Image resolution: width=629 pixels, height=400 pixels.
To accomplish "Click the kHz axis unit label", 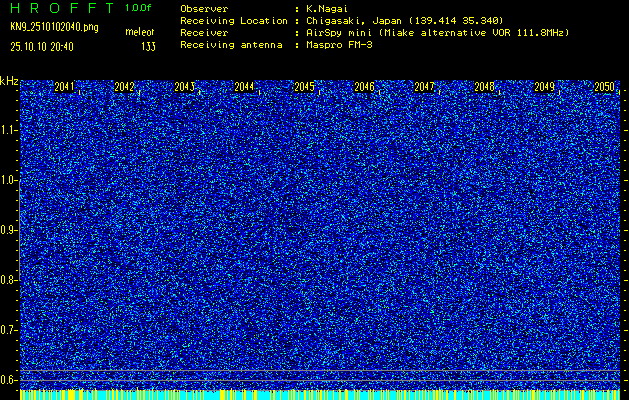I will click(x=9, y=80).
